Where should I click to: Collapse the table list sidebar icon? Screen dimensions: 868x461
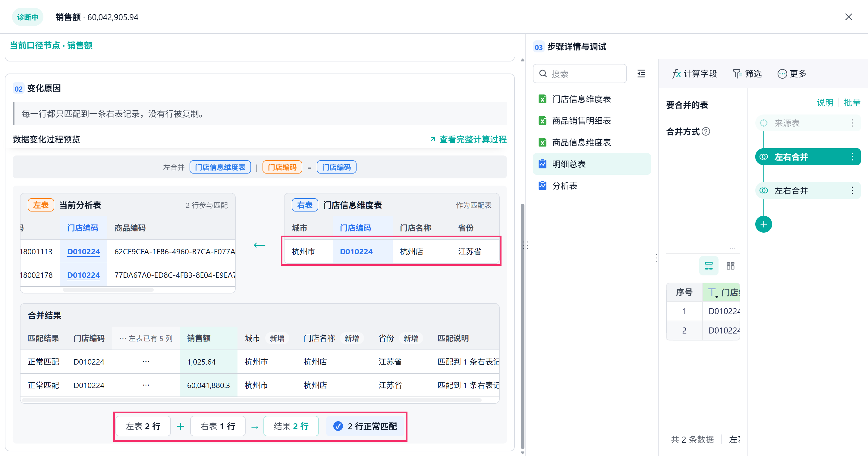(x=641, y=74)
